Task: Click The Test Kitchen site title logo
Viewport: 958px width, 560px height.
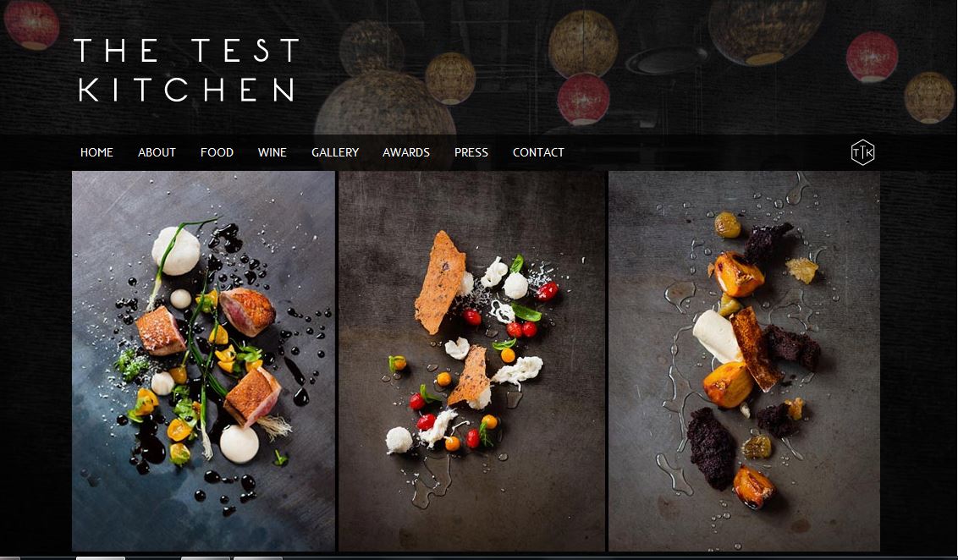Action: point(186,69)
